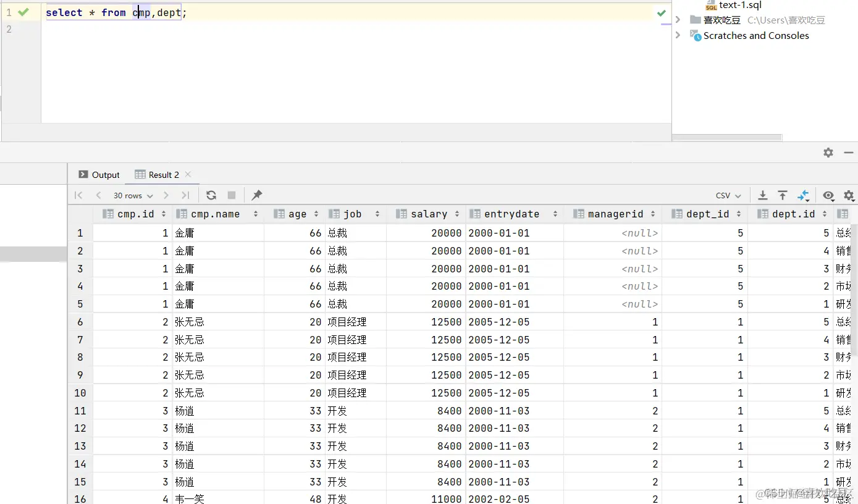Open the text-1.sql file
Screen dimensions: 858x504
[x=740, y=5]
